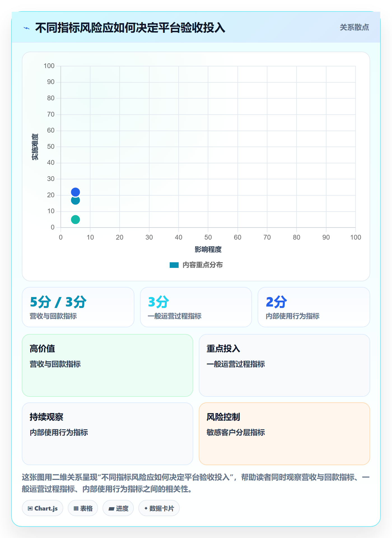Open the 高价值 quadrant card
The image size is (392, 538).
click(108, 365)
